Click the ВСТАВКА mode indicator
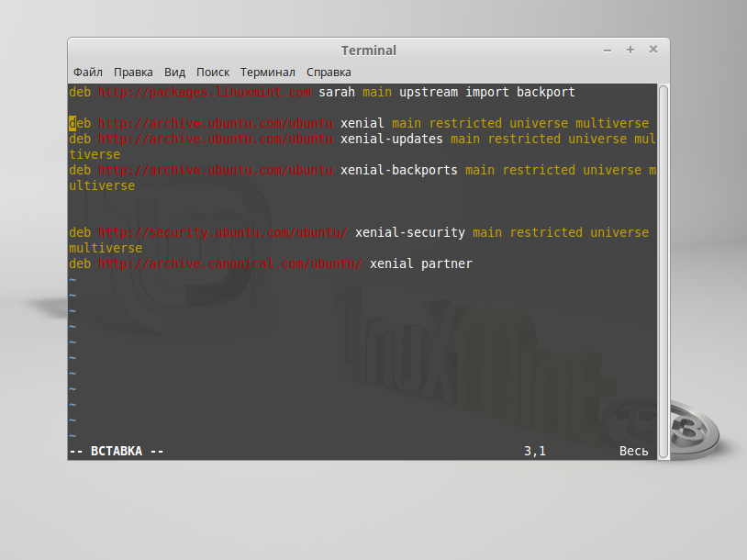The image size is (747, 560). click(117, 451)
